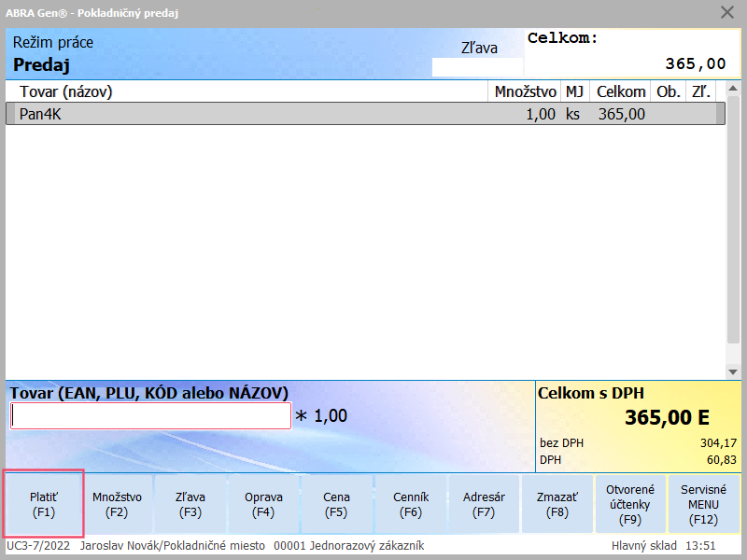The image size is (747, 560).
Task: Click the MJ column header
Action: pyautogui.click(x=573, y=91)
